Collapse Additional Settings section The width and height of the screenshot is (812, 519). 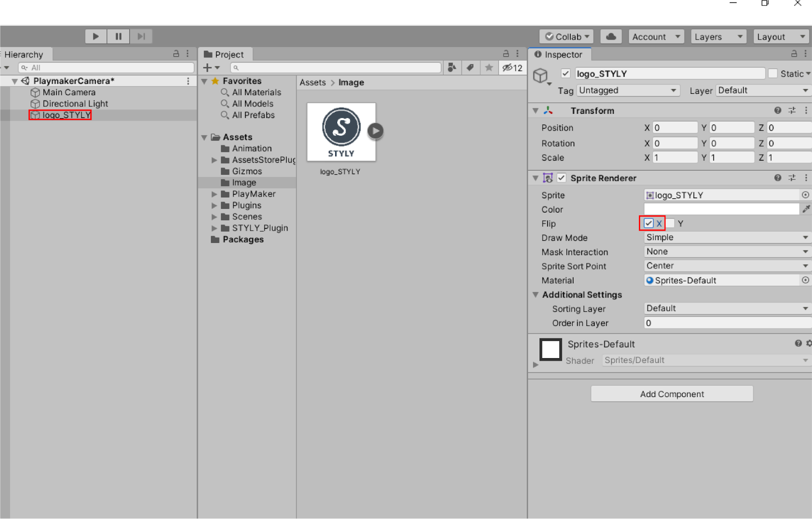(536, 295)
